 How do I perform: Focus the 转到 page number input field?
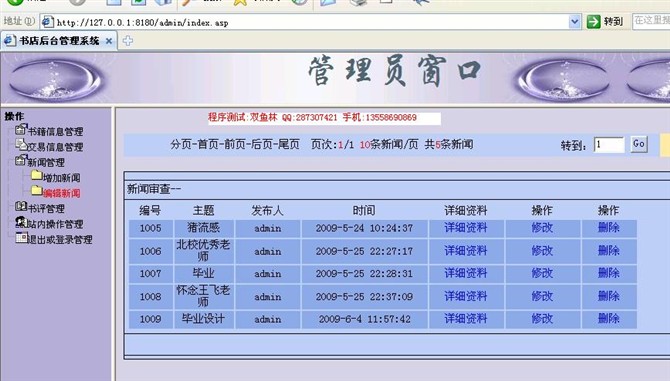pos(609,145)
